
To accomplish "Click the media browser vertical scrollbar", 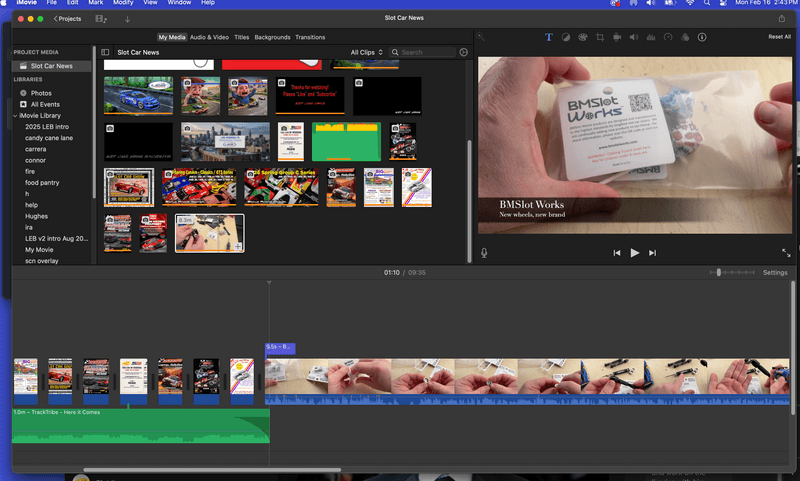I will [x=469, y=200].
